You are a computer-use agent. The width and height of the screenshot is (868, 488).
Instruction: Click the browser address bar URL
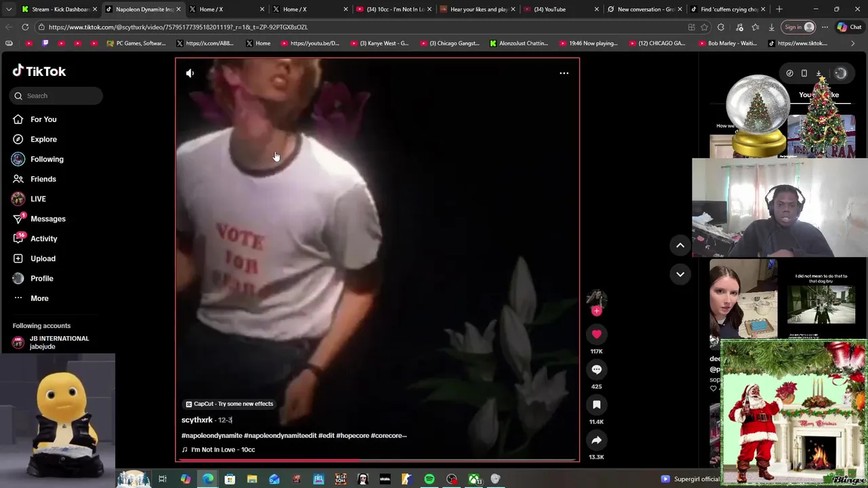pyautogui.click(x=178, y=27)
